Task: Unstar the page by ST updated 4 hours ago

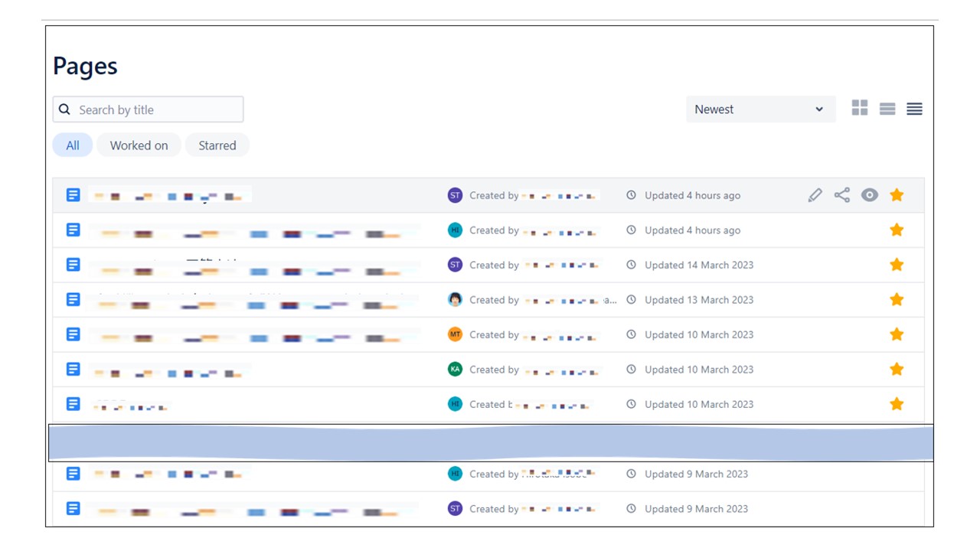Action: click(x=897, y=195)
